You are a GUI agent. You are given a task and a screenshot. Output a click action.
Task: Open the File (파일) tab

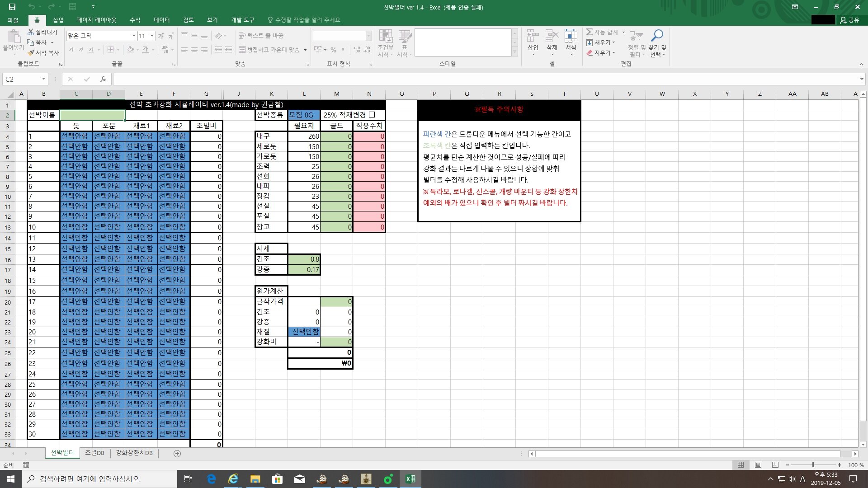tap(13, 20)
